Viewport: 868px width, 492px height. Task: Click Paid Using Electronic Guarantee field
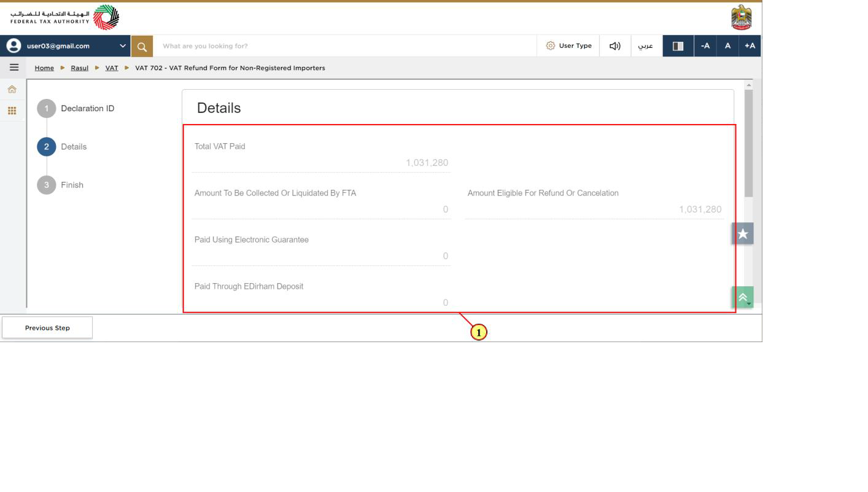pyautogui.click(x=321, y=256)
